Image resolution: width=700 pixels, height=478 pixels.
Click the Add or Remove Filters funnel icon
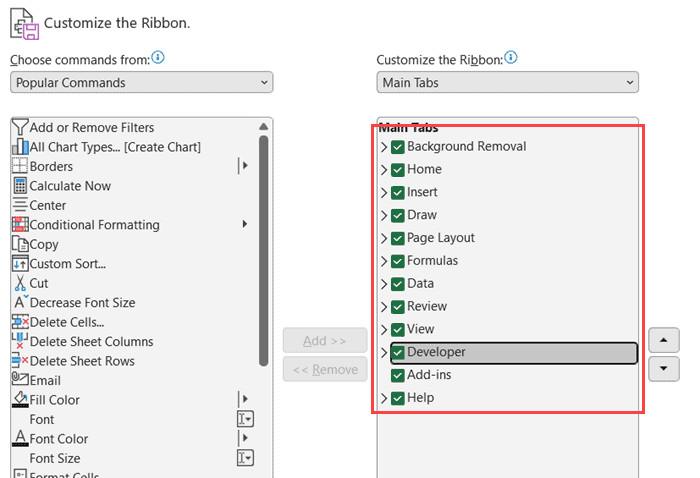tap(20, 127)
